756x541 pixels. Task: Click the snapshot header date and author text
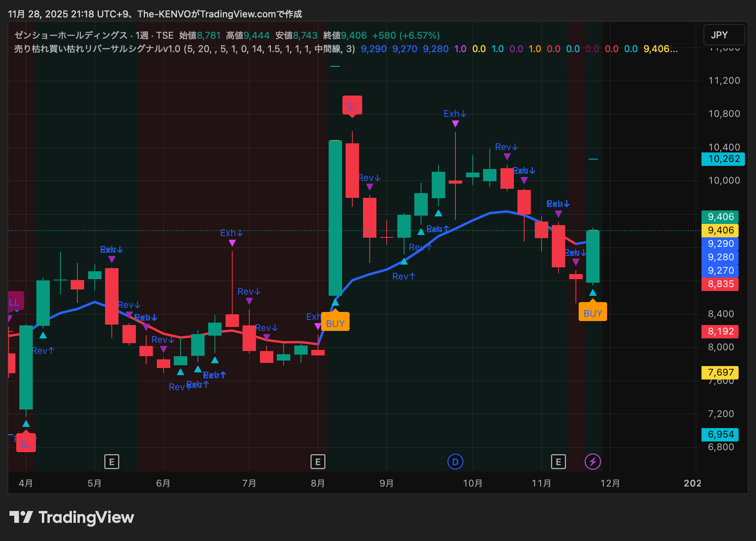155,14
